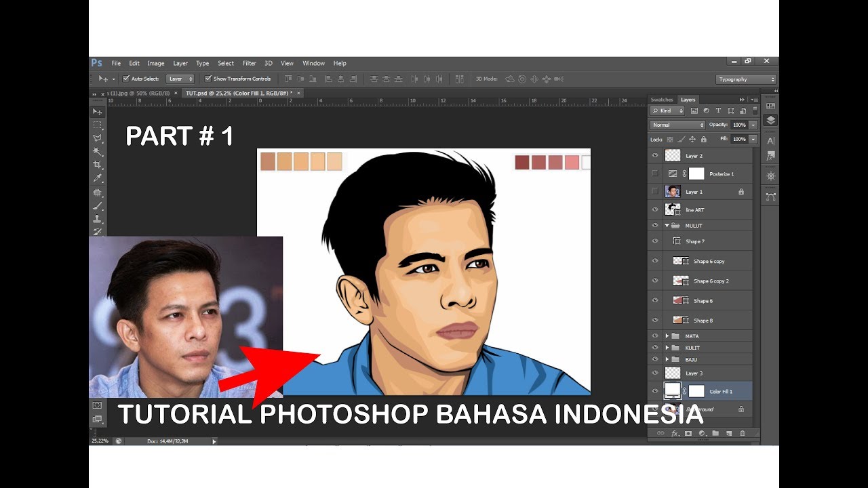
Task: Open the Typography workspace dropdown
Action: [746, 79]
